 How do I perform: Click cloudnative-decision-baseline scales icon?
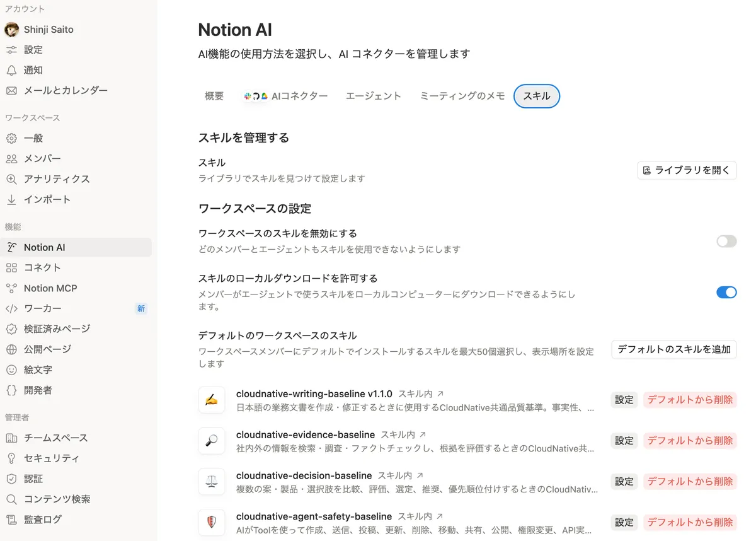pyautogui.click(x=212, y=481)
